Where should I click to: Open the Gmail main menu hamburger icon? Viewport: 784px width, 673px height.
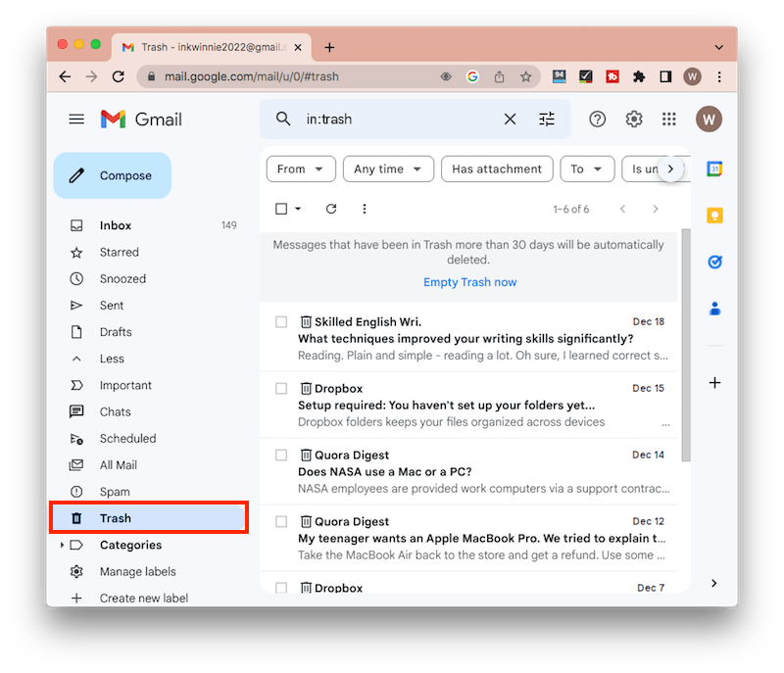pyautogui.click(x=76, y=119)
